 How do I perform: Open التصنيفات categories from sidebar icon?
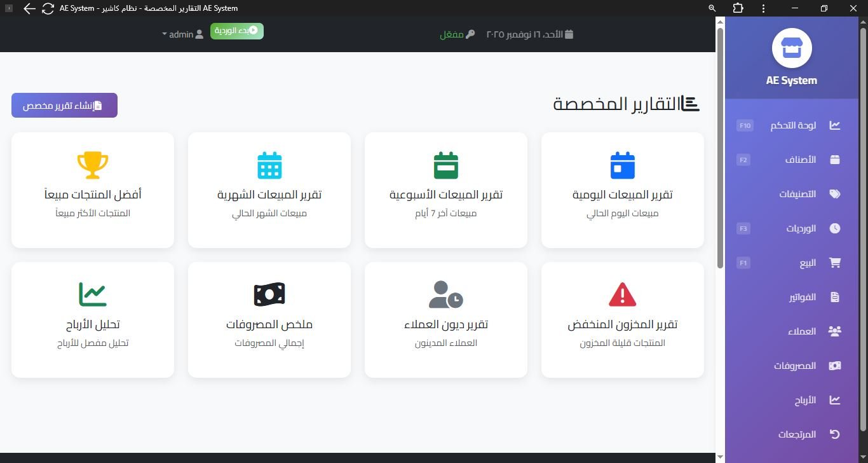(835, 194)
